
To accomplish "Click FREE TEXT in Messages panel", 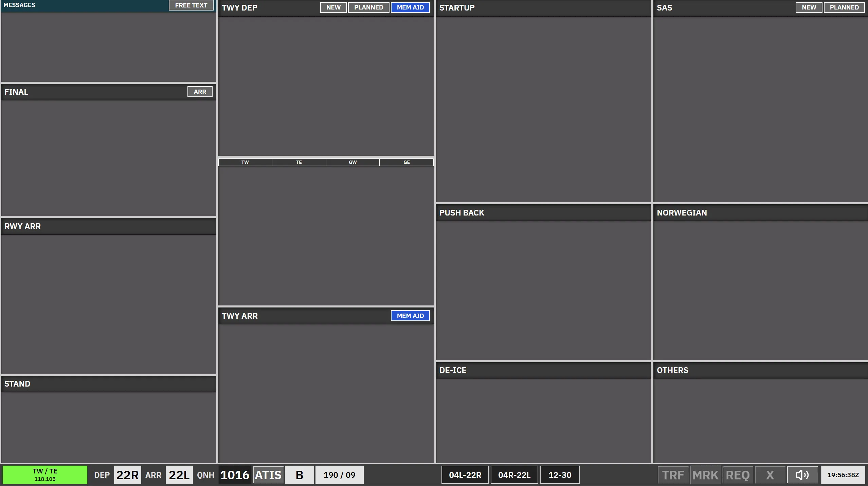I will 191,5.
